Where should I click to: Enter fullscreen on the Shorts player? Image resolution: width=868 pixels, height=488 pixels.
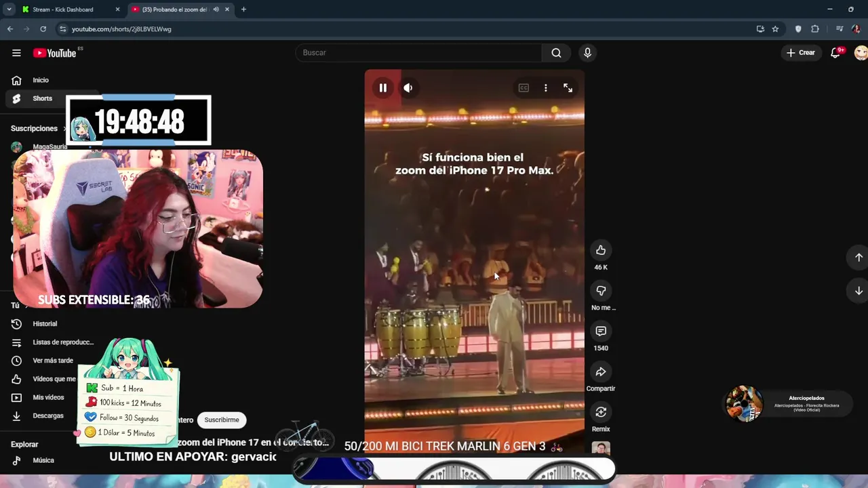click(568, 87)
